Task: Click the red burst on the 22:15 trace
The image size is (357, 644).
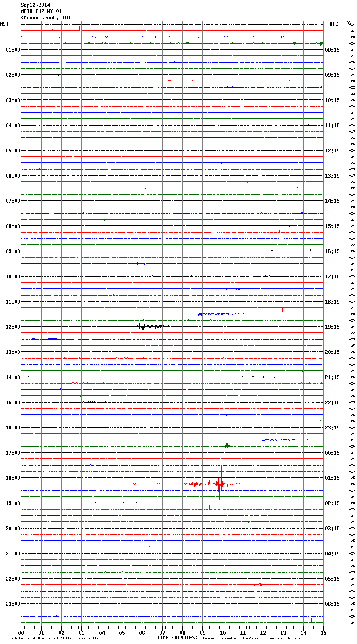Action: pyautogui.click(x=258, y=584)
